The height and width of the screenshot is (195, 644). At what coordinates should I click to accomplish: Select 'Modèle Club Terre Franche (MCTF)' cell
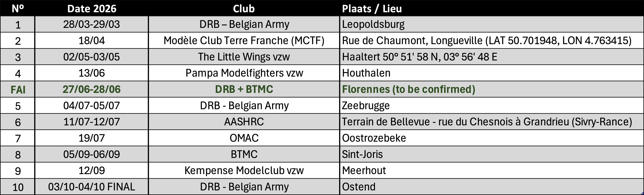[244, 41]
